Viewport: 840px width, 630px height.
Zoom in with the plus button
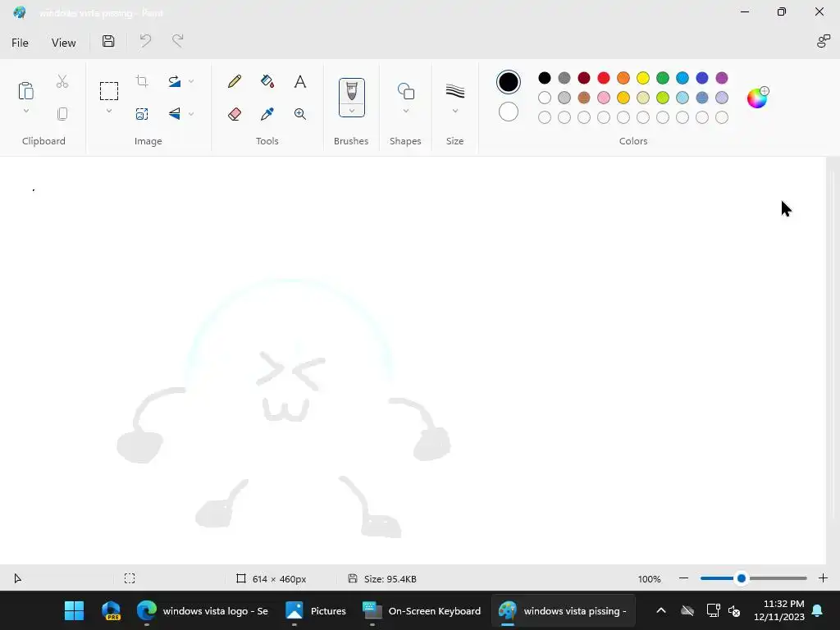[823, 578]
